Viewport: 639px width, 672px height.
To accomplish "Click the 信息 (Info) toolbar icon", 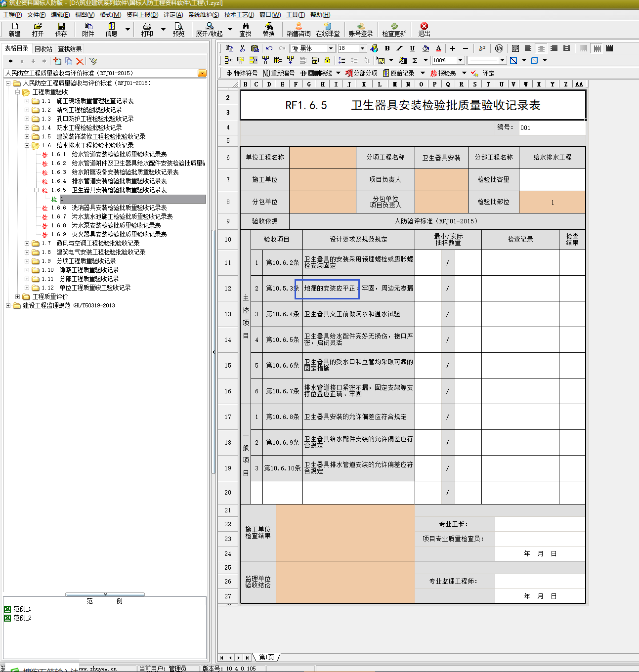I will point(111,30).
